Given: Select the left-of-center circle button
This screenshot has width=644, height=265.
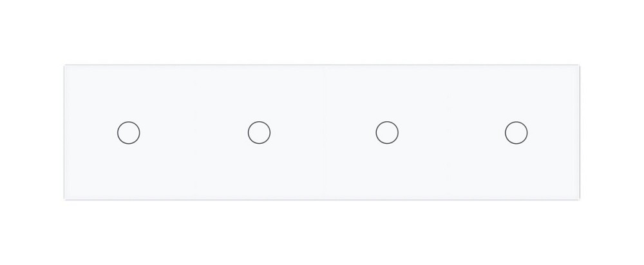Looking at the screenshot, I should click(x=259, y=132).
